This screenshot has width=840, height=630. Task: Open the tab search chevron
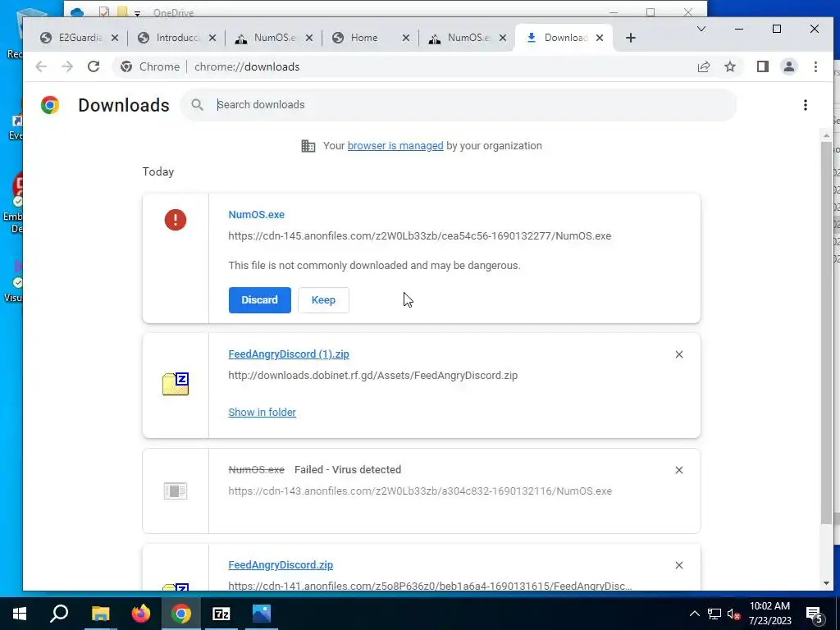pos(701,29)
